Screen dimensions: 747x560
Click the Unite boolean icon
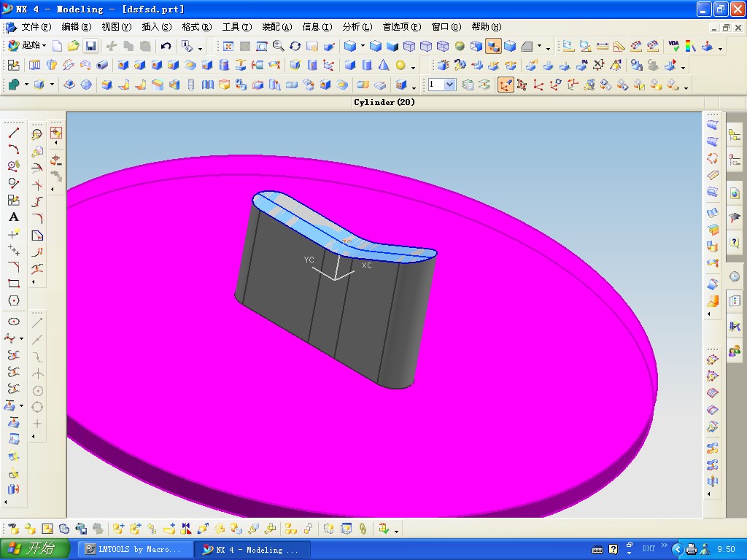point(15,85)
